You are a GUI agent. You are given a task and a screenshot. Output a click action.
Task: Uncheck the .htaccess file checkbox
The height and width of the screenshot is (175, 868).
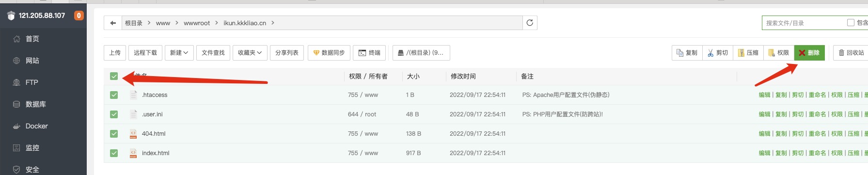(114, 95)
